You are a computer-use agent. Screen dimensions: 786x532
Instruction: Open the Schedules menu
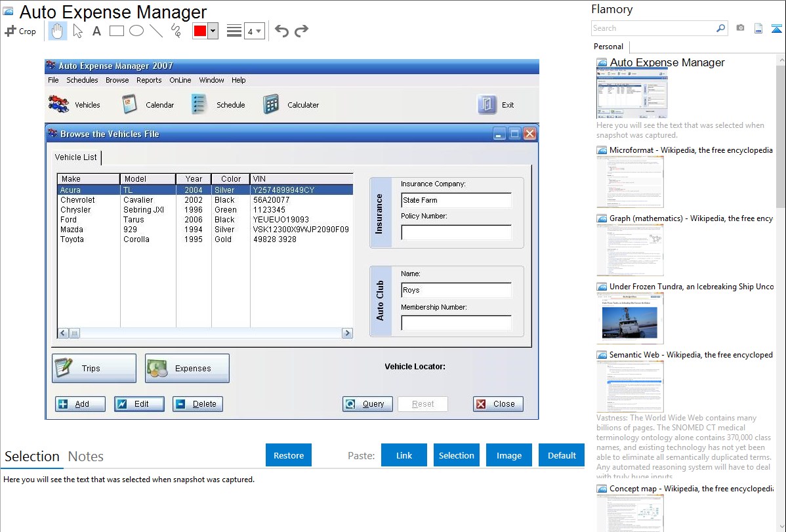pos(82,80)
